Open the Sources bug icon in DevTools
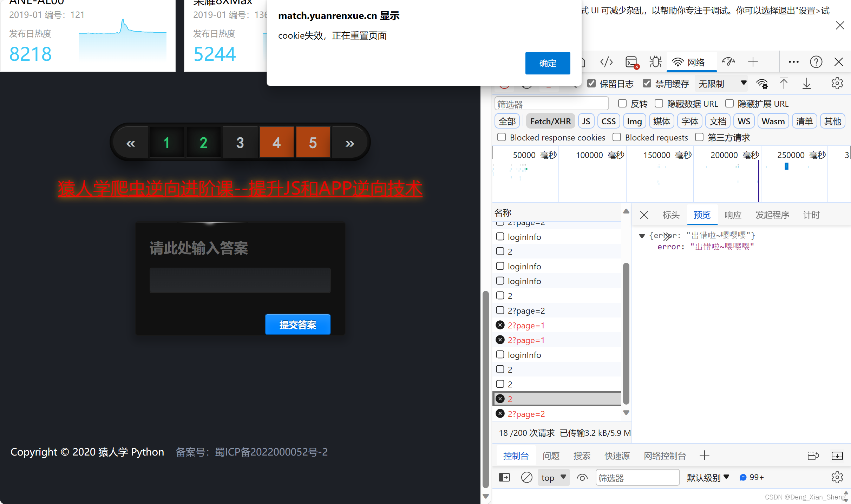This screenshot has height=504, width=851. tap(655, 62)
